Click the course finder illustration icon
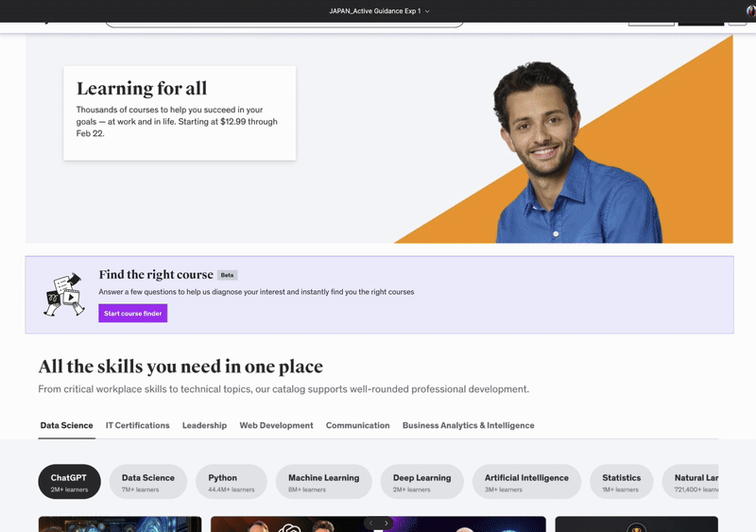 [64, 295]
